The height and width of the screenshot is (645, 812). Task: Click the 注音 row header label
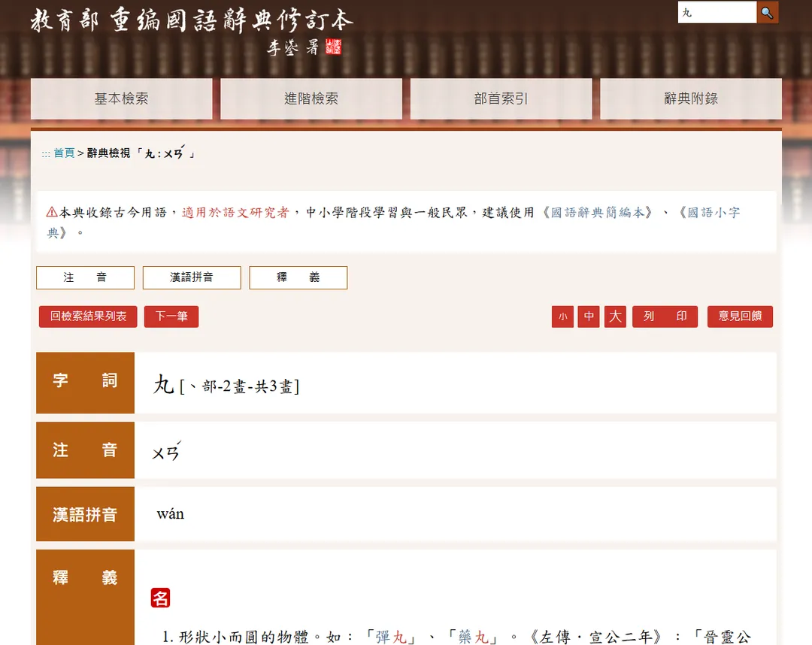click(86, 450)
